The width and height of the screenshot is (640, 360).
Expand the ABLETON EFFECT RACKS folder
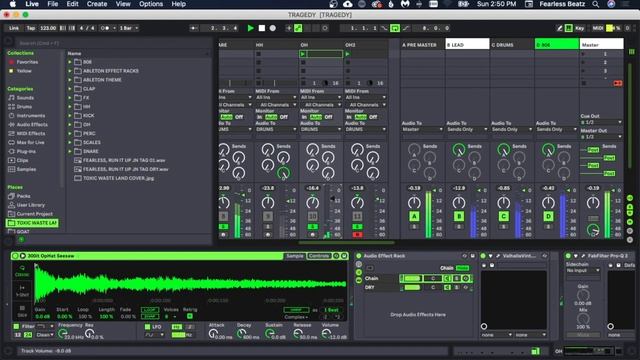pyautogui.click(x=70, y=71)
